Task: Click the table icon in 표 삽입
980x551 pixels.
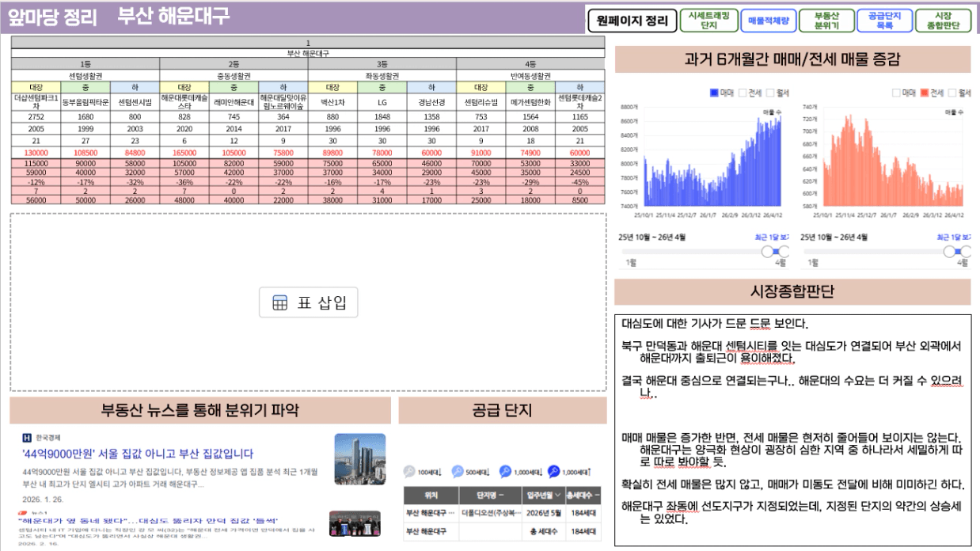Action: 279,303
